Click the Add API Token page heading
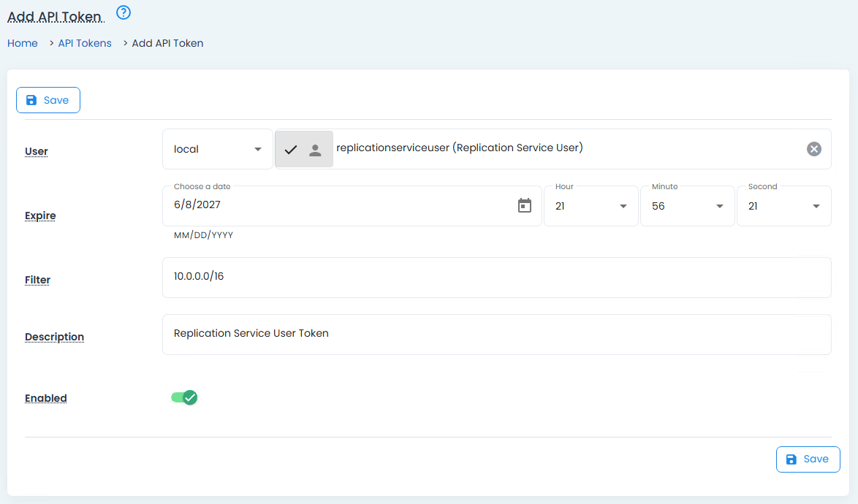 (x=55, y=16)
